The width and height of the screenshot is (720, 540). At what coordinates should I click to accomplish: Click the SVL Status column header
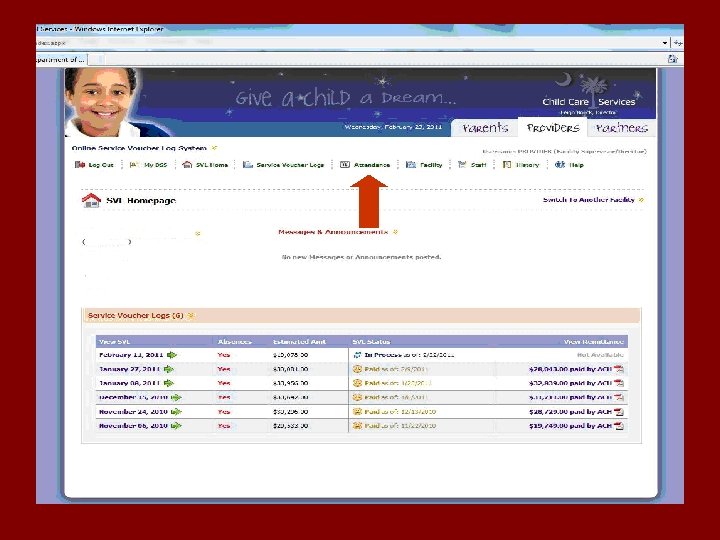coord(371,342)
